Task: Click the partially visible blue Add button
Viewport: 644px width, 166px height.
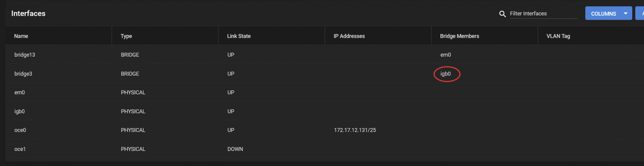Action: pyautogui.click(x=640, y=13)
